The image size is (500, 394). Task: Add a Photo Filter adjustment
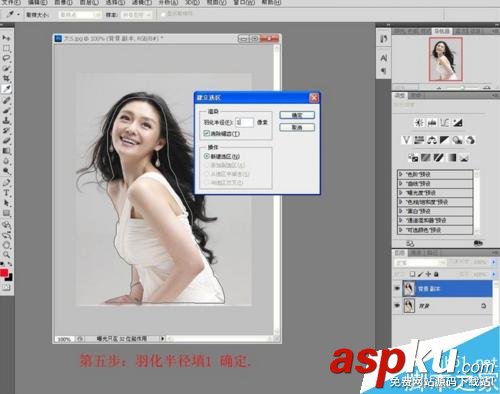click(457, 140)
